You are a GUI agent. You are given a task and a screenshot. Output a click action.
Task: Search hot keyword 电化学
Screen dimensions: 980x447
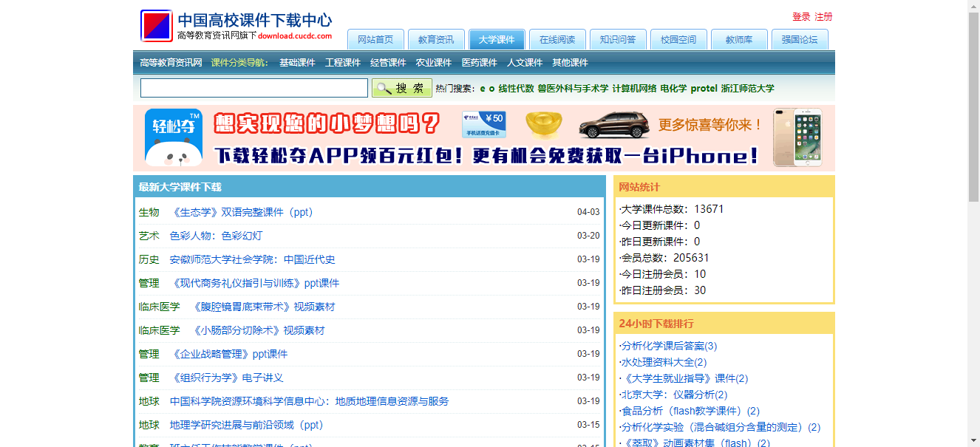673,89
